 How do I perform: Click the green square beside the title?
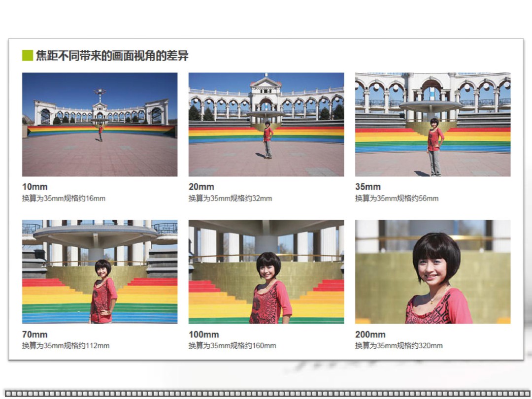click(28, 56)
